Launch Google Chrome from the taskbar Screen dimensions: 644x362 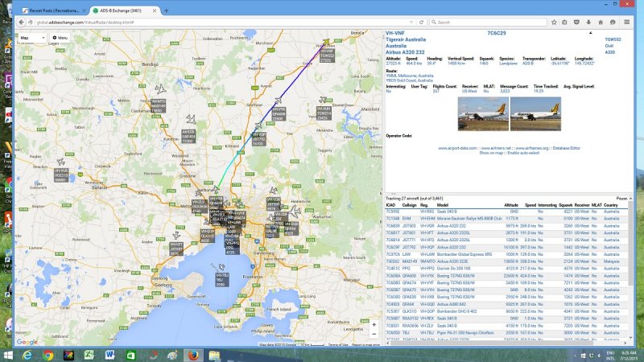coord(48,355)
